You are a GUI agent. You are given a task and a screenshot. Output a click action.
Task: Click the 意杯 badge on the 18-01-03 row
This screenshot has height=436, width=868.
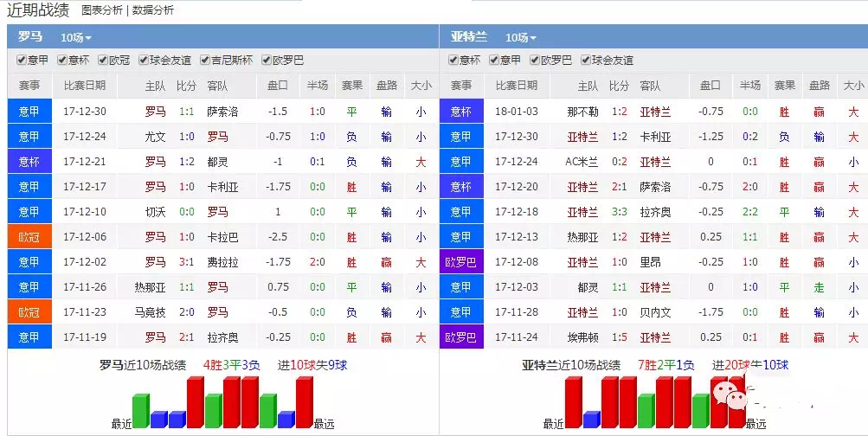[x=461, y=112]
